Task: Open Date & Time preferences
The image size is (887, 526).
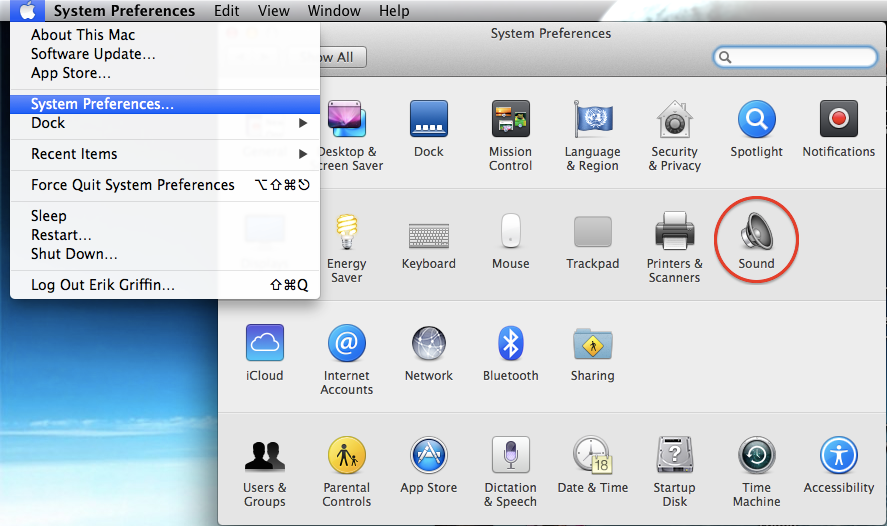Action: 592,465
